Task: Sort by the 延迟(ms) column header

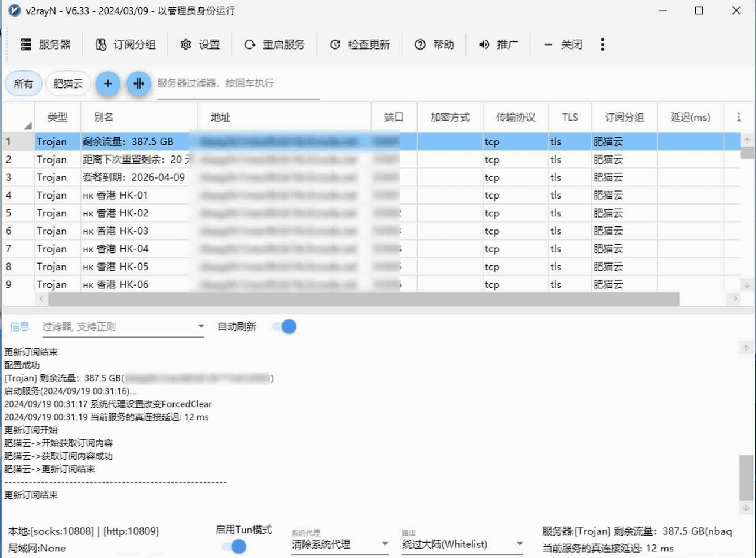Action: point(690,117)
